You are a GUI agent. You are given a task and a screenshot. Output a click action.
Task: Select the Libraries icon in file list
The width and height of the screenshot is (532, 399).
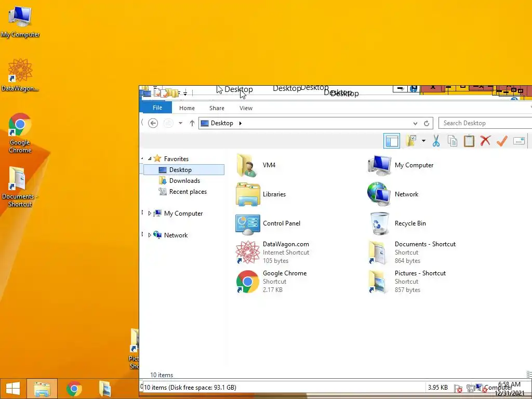coord(248,194)
